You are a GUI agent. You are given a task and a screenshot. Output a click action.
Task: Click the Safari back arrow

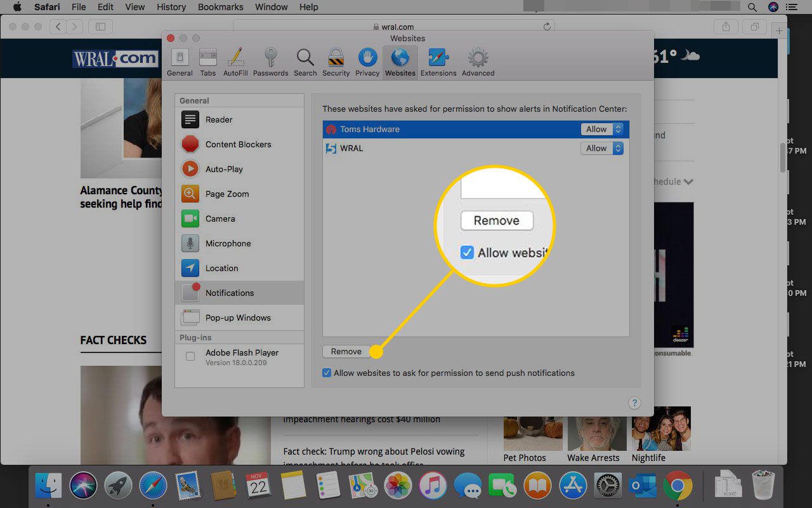click(x=58, y=27)
